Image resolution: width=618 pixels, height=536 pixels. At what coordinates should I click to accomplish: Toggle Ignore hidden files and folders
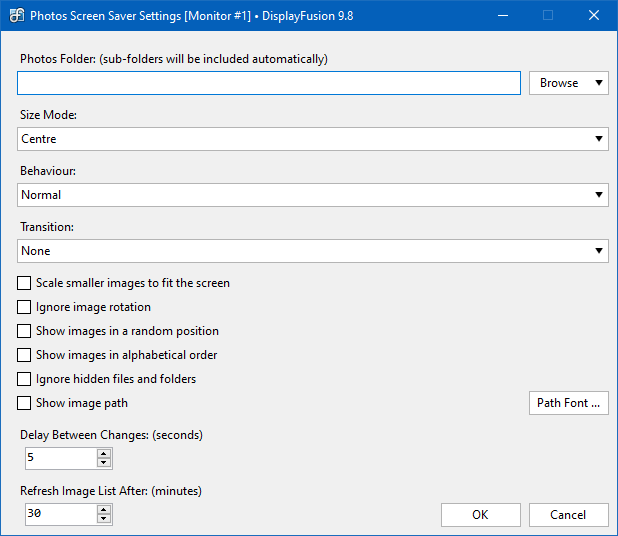pos(24,379)
